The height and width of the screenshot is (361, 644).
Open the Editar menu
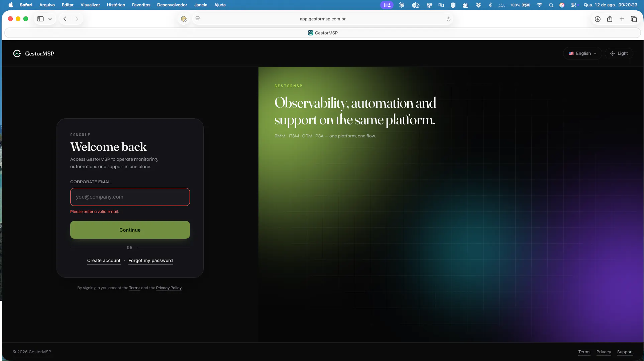point(68,5)
